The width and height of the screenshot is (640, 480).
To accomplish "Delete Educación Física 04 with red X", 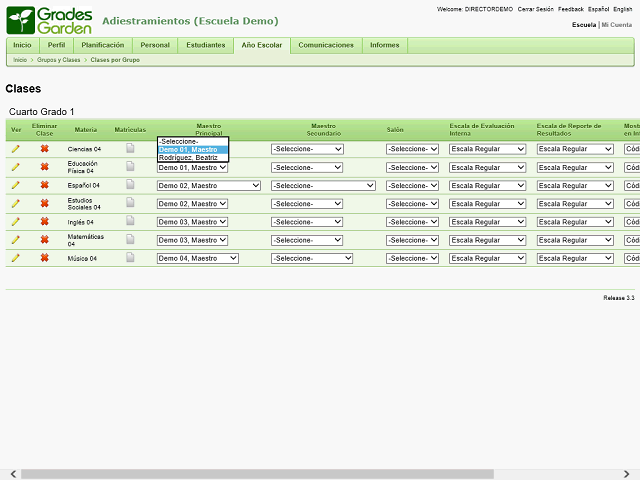I will [x=44, y=167].
